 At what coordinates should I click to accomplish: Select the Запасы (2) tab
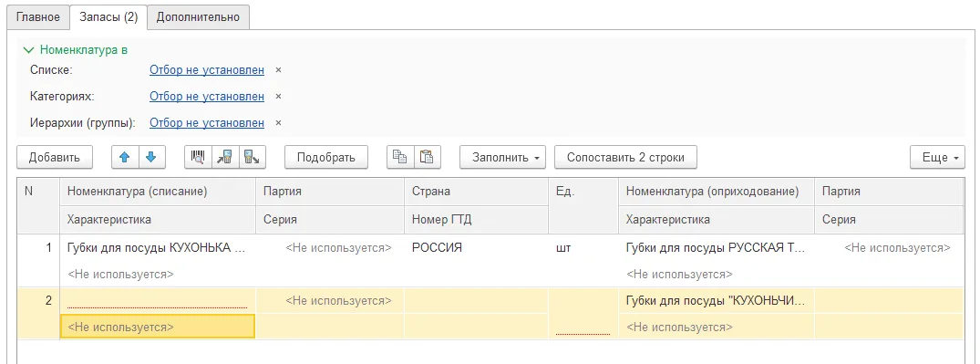(x=108, y=17)
